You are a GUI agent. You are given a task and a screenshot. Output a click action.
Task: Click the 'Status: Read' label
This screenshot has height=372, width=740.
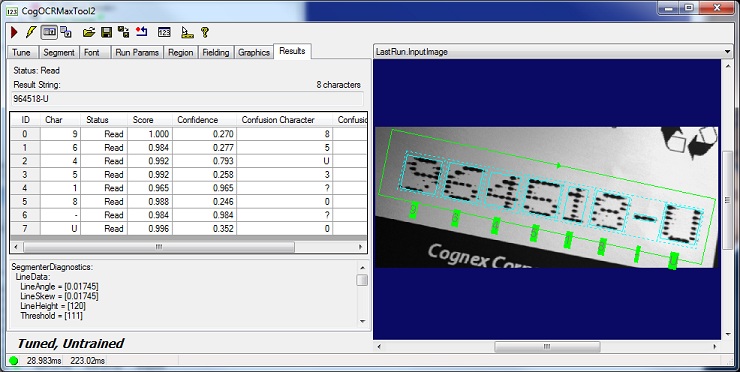click(x=36, y=71)
